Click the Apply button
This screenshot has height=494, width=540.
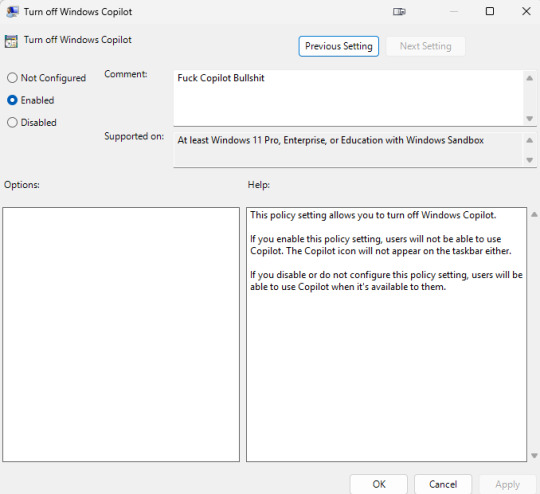coord(507,484)
